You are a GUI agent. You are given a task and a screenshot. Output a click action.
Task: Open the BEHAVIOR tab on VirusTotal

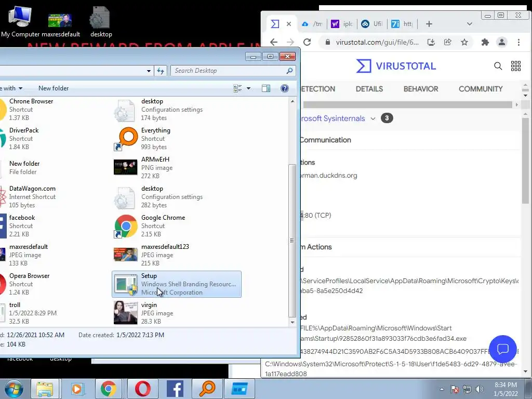pyautogui.click(x=421, y=89)
